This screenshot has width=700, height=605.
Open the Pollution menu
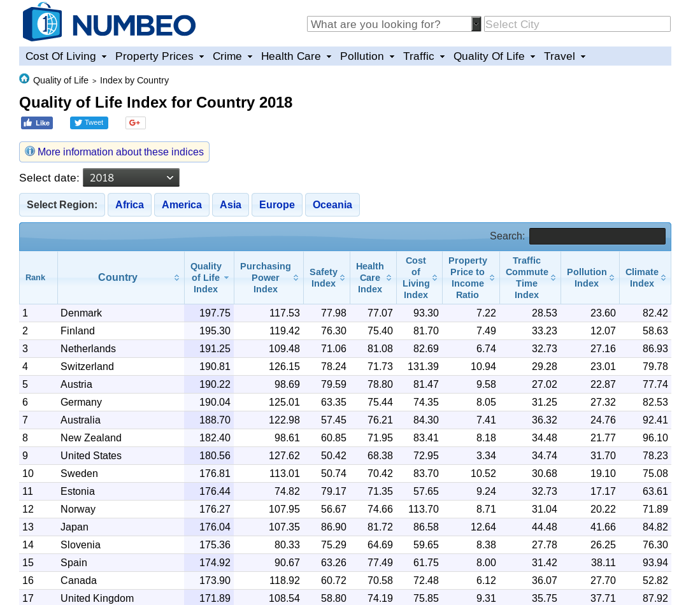click(367, 56)
